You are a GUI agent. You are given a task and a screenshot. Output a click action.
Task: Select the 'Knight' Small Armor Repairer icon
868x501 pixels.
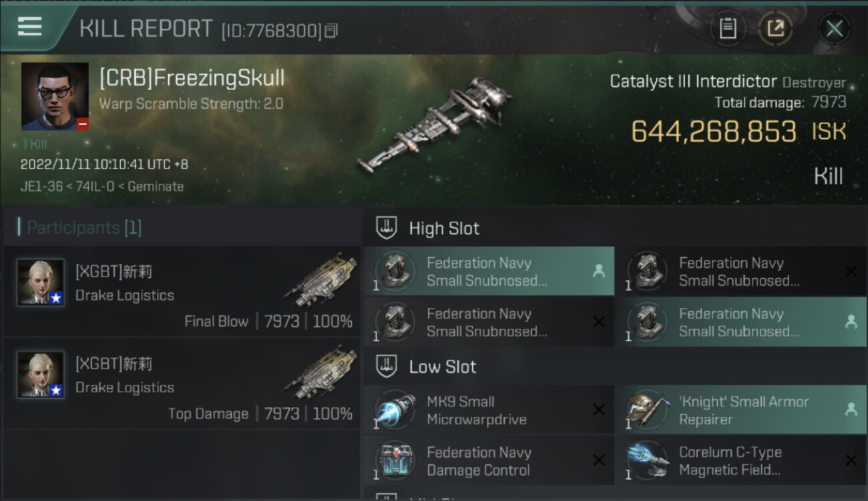coord(648,410)
